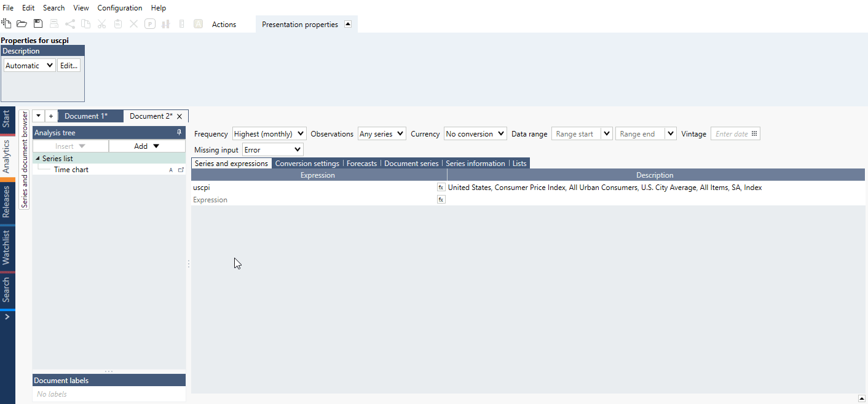Switch to the Conversion settings tab
This screenshot has height=404, width=868.
(307, 163)
